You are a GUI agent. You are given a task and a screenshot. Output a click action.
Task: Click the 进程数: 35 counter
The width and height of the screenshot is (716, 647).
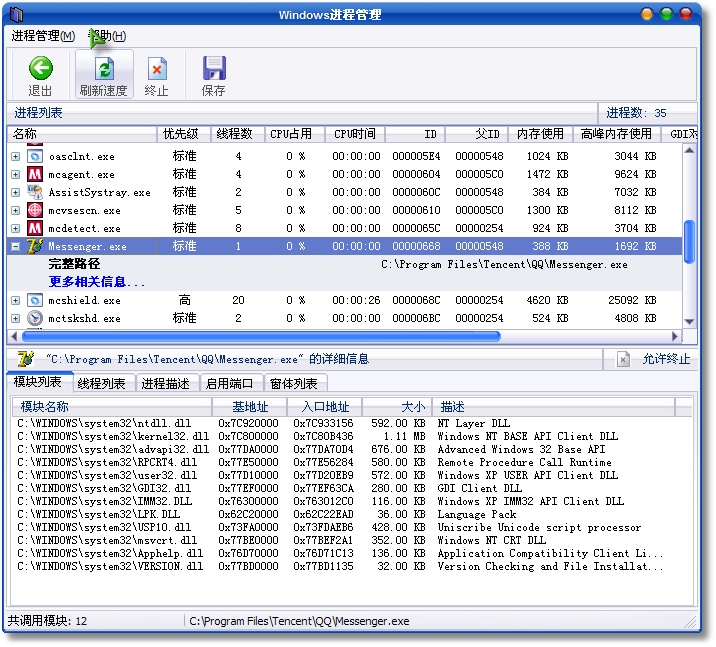[636, 113]
